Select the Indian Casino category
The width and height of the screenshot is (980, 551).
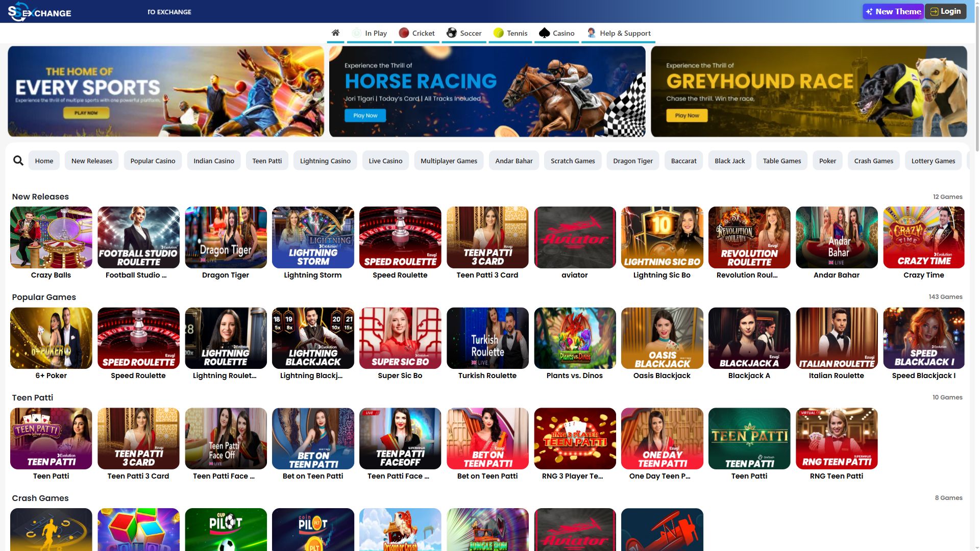click(214, 161)
